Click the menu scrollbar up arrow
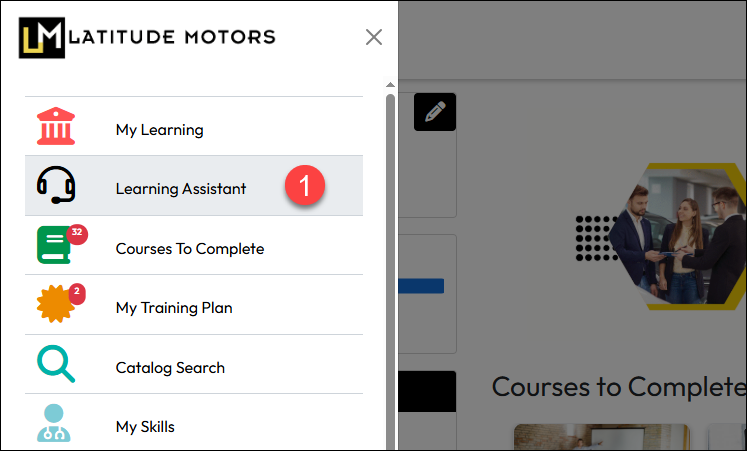747x451 pixels. [390, 86]
